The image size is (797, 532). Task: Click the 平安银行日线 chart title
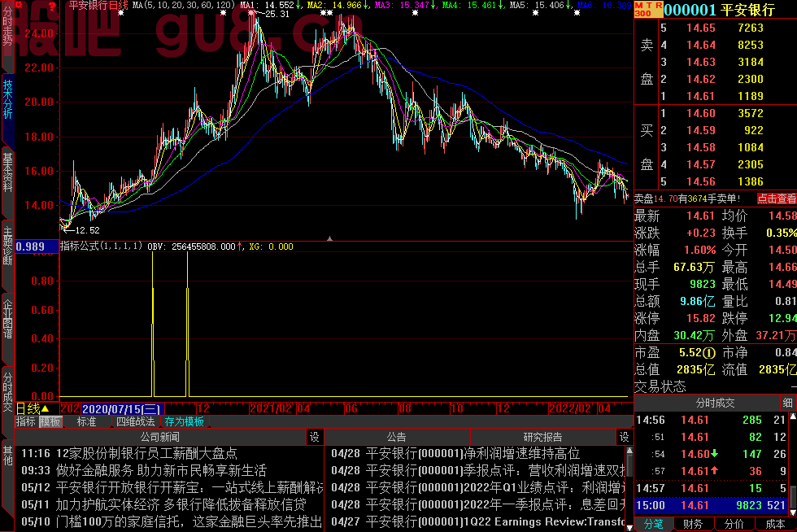98,5
